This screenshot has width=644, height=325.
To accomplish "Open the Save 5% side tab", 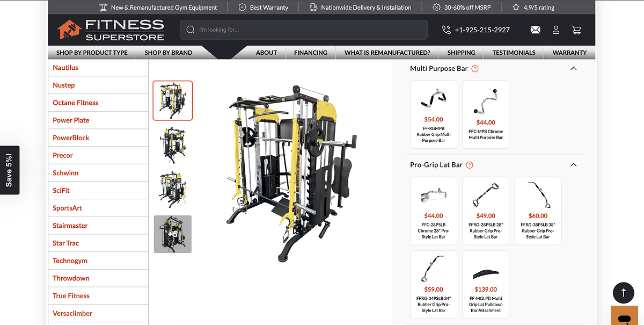I will point(9,170).
